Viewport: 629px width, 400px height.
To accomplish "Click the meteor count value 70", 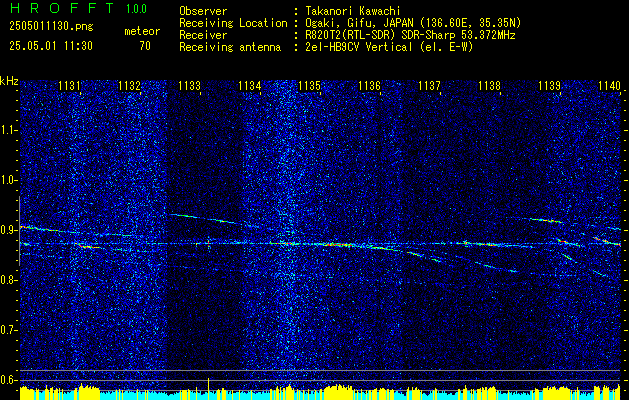I will pyautogui.click(x=145, y=46).
